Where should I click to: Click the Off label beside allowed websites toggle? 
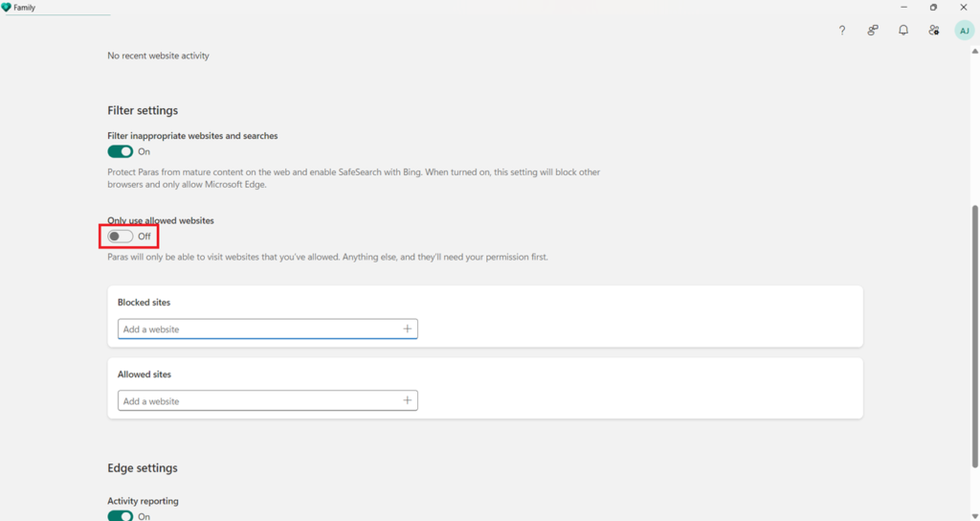coord(145,237)
